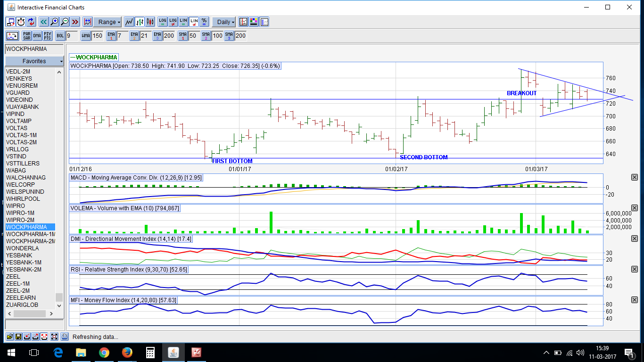This screenshot has height=362, width=644.
Task: Click the SMA 1 button
Action: pyautogui.click(x=182, y=35)
